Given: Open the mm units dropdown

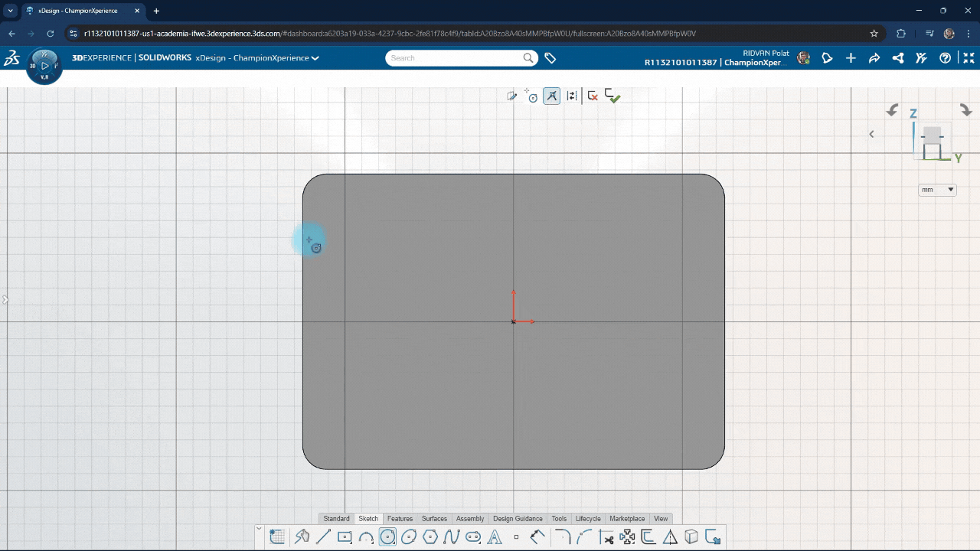Looking at the screenshot, I should pyautogui.click(x=937, y=190).
